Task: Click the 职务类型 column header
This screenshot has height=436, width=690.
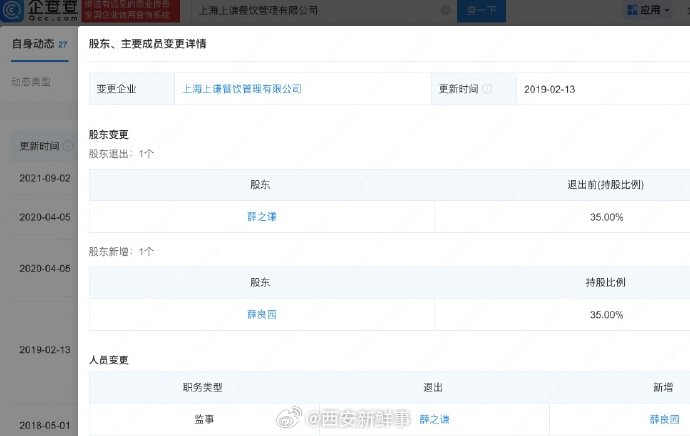Action: [x=202, y=388]
